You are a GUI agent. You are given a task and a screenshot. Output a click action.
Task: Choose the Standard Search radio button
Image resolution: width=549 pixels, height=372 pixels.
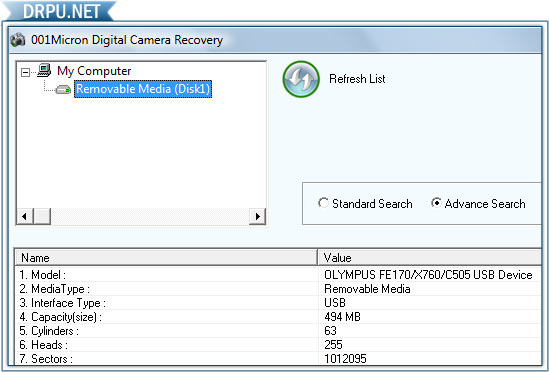(x=323, y=203)
